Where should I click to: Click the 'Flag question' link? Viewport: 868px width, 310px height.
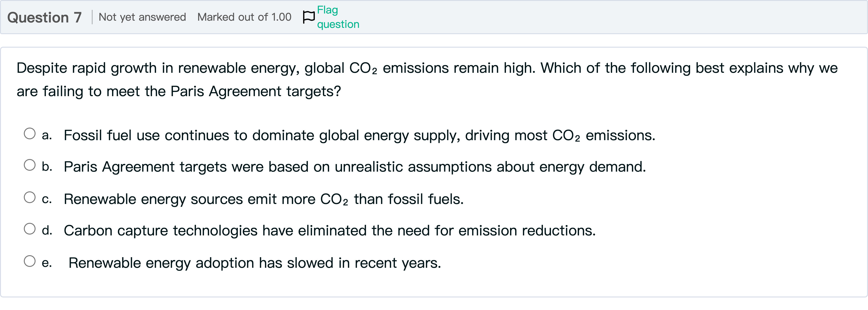tap(338, 17)
